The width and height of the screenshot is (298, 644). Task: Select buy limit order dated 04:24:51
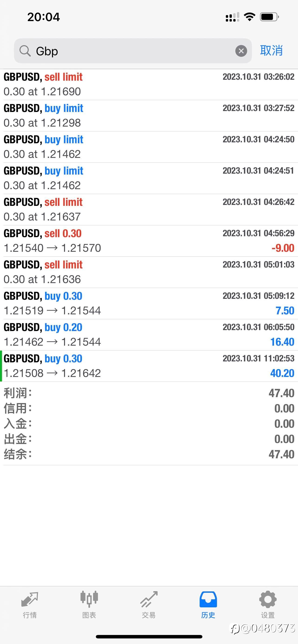[x=149, y=178]
